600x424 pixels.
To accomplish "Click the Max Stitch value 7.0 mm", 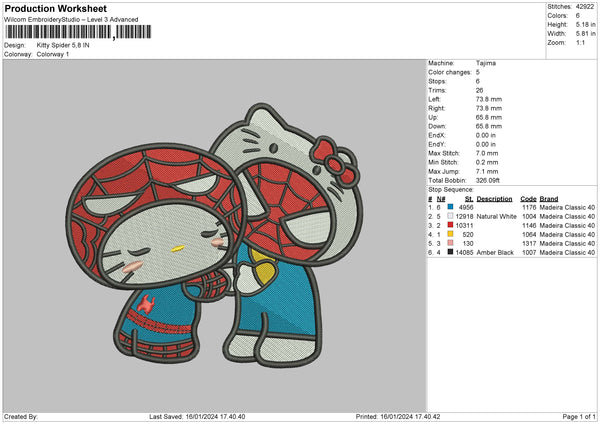I will point(487,153).
